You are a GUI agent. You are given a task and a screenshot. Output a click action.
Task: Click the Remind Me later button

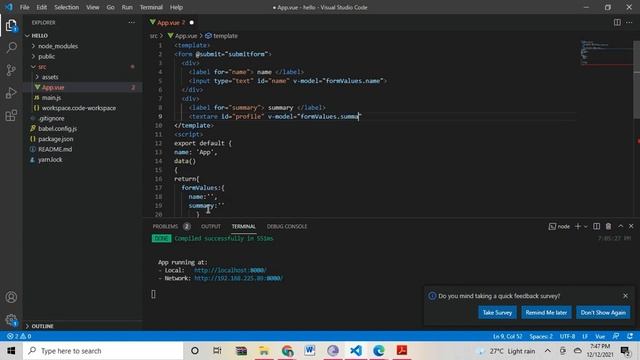pyautogui.click(x=546, y=312)
